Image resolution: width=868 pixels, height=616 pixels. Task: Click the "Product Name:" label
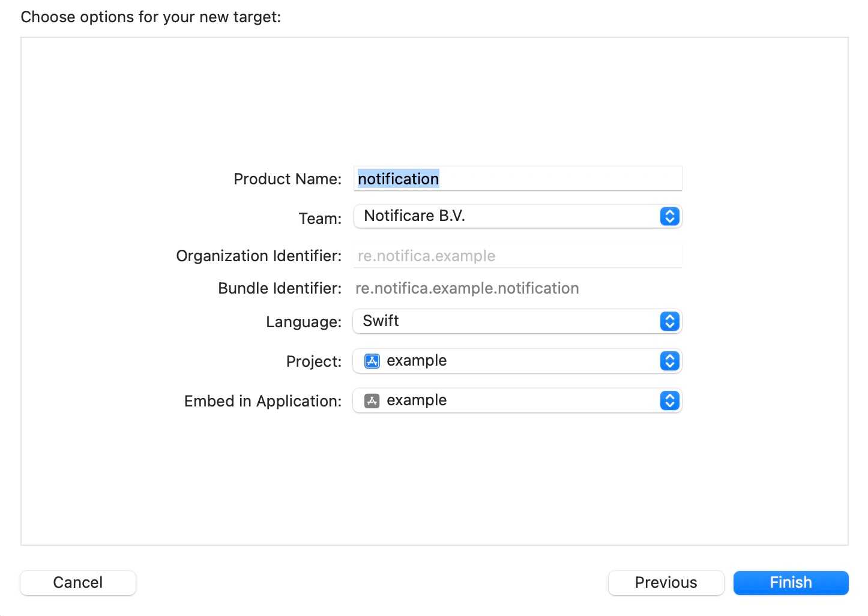coord(287,179)
